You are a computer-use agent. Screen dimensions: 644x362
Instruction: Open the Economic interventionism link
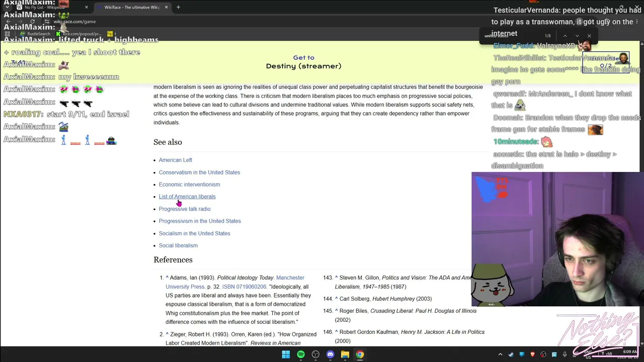[189, 185]
